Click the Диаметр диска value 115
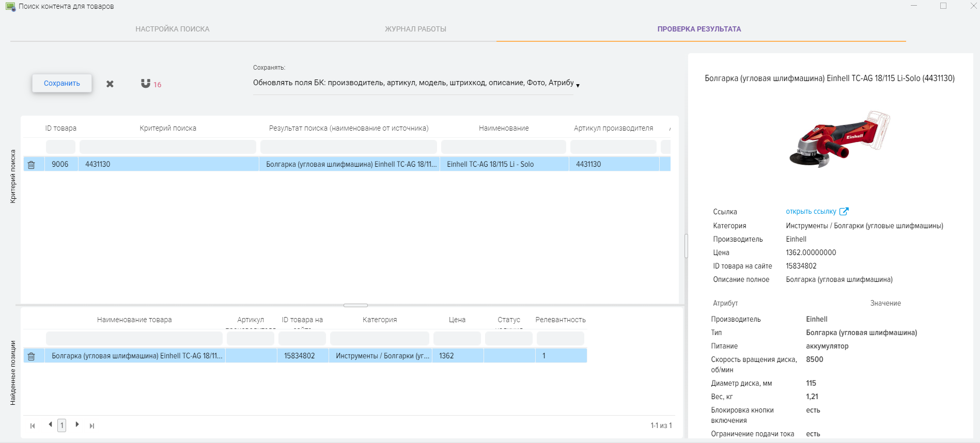980x443 pixels. (x=811, y=383)
